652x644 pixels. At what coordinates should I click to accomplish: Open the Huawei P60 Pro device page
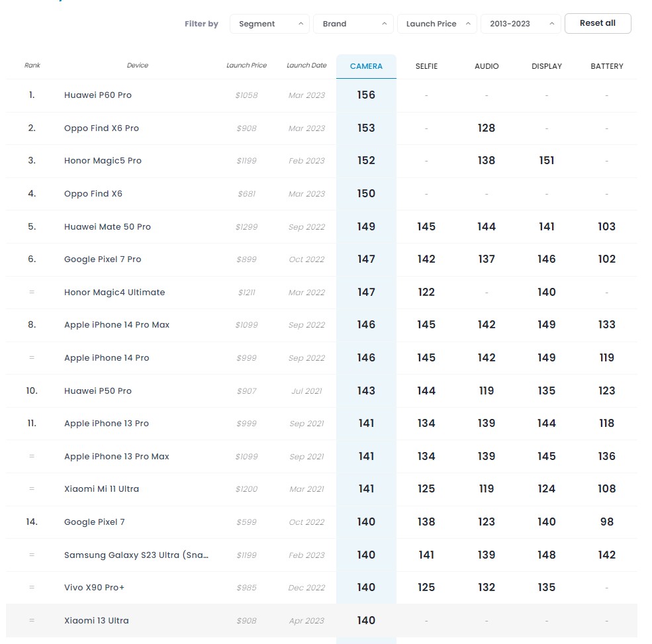point(97,95)
